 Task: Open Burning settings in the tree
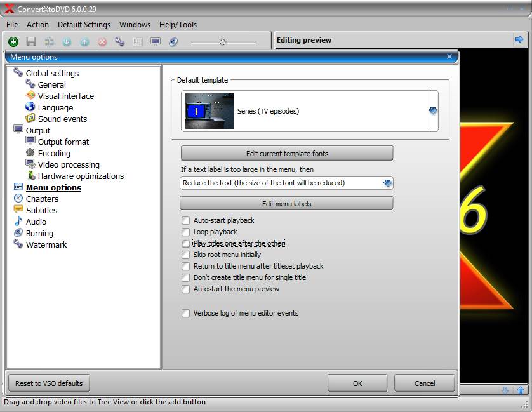tap(39, 233)
